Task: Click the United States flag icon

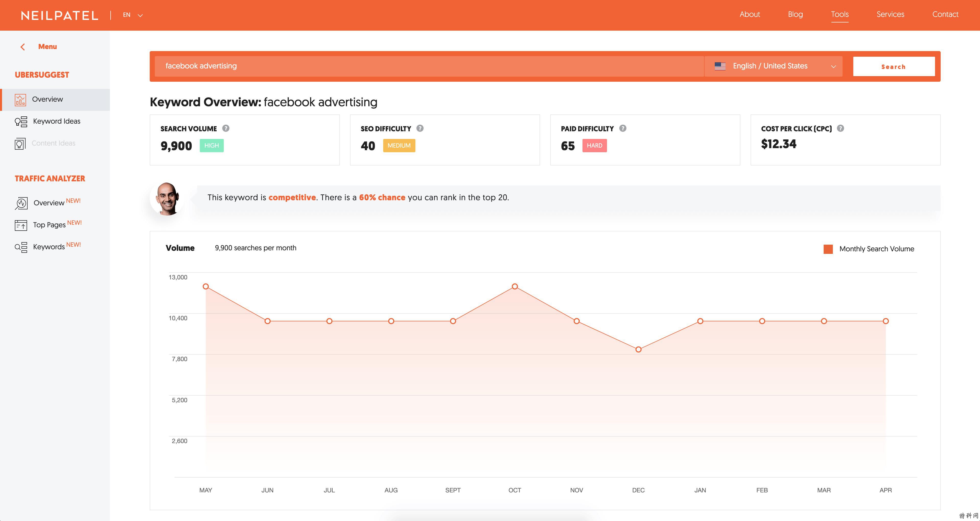Action: (x=720, y=66)
